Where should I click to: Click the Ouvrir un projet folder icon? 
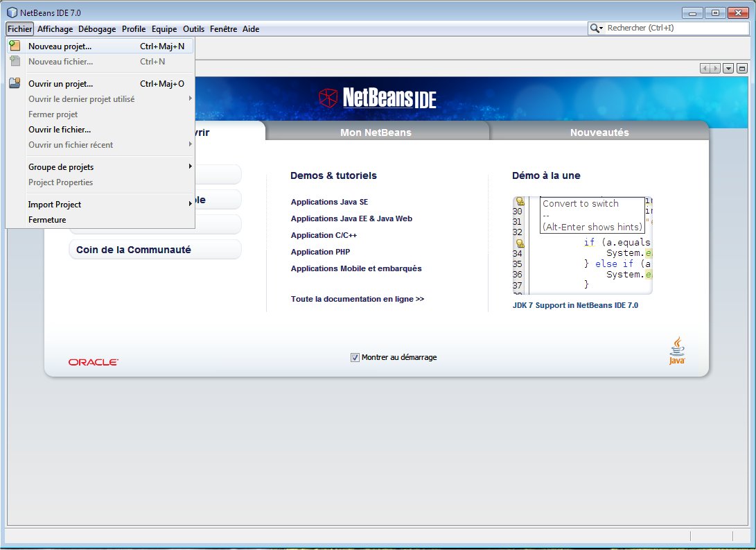pyautogui.click(x=15, y=83)
